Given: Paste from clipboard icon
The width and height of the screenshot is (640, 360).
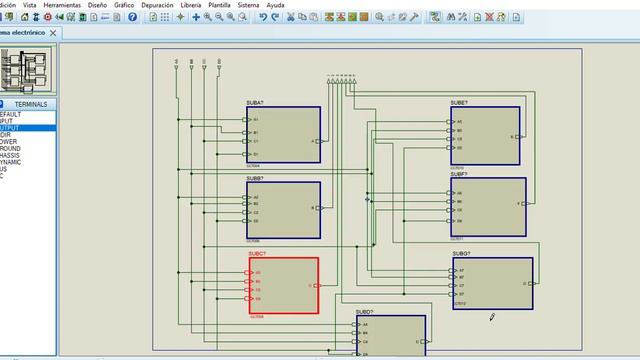Looking at the screenshot, I should coord(313,17).
